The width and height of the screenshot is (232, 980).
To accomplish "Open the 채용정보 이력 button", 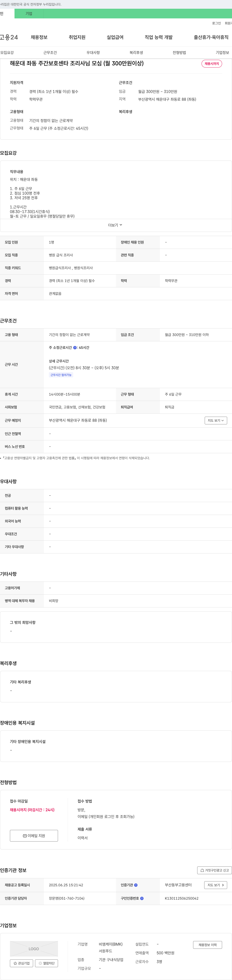I will [207, 945].
